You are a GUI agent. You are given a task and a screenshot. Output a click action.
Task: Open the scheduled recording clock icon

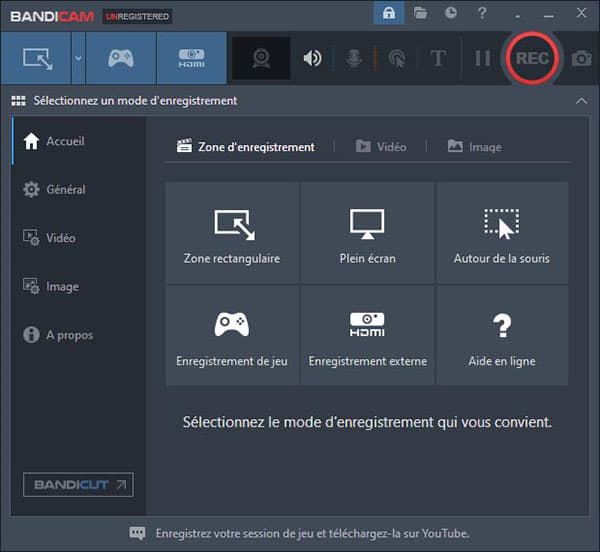click(451, 13)
